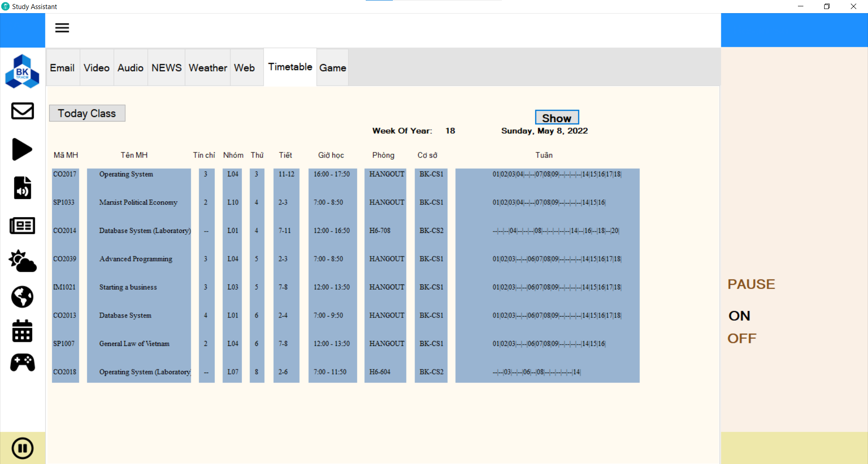Open the Audio file icon in sidebar
The width and height of the screenshot is (868, 464).
click(22, 187)
